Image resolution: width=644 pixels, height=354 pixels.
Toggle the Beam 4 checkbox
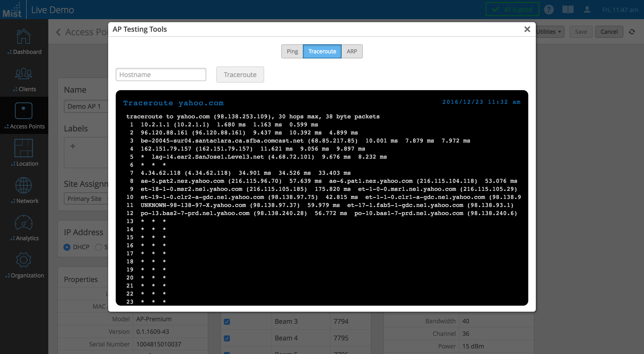(x=227, y=338)
